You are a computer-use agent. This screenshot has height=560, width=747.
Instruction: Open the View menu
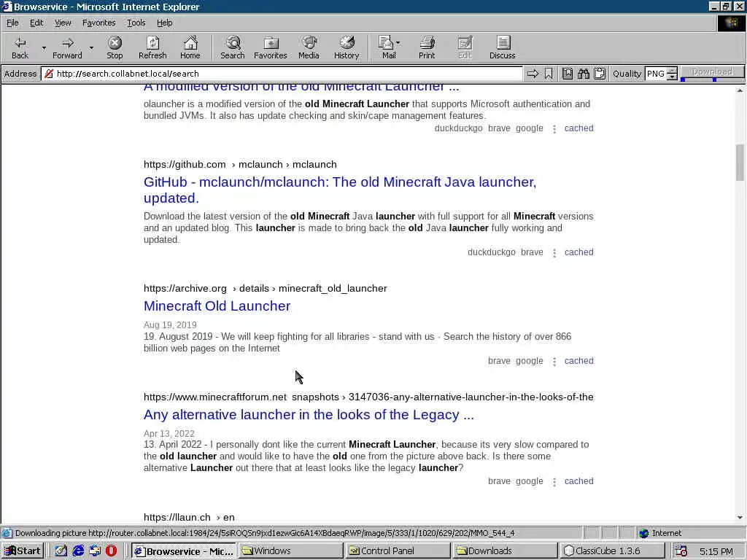(63, 23)
